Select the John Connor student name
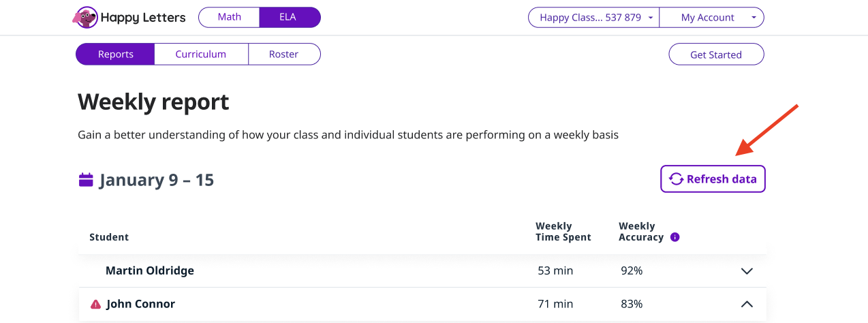 [140, 304]
